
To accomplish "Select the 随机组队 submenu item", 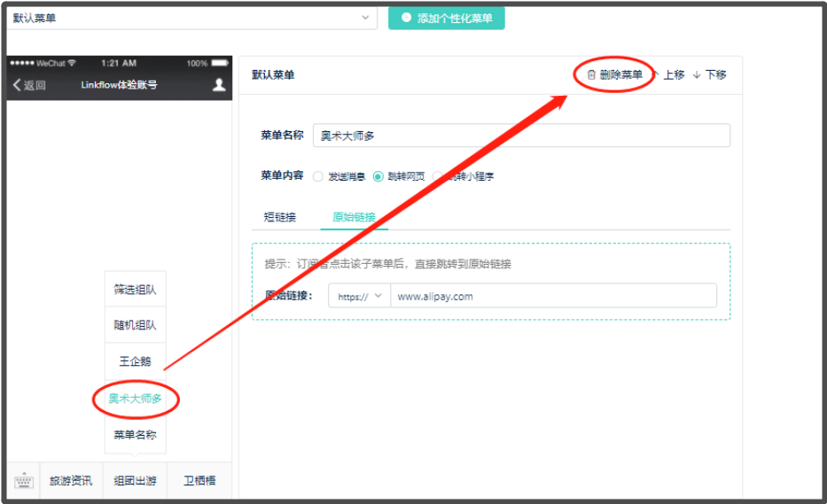I will [x=135, y=325].
